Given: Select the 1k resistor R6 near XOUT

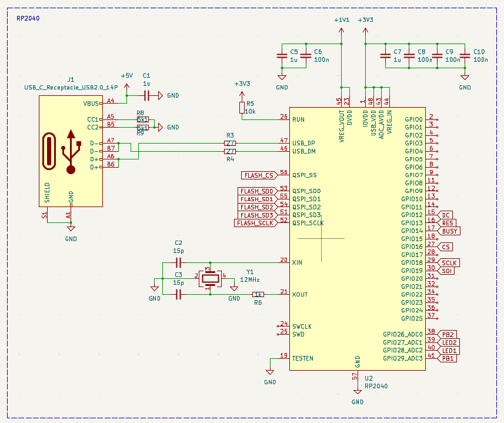Looking at the screenshot, I should (258, 294).
